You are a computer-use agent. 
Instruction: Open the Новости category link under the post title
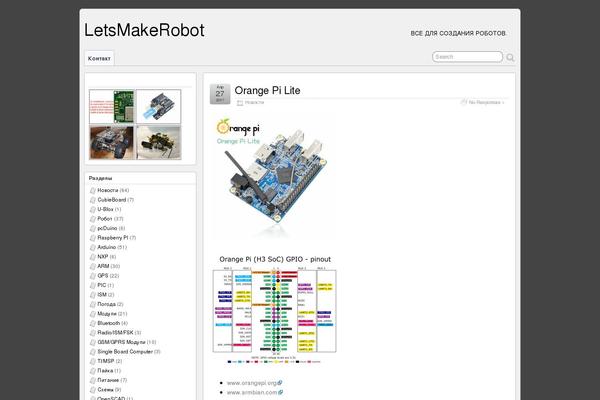point(254,102)
